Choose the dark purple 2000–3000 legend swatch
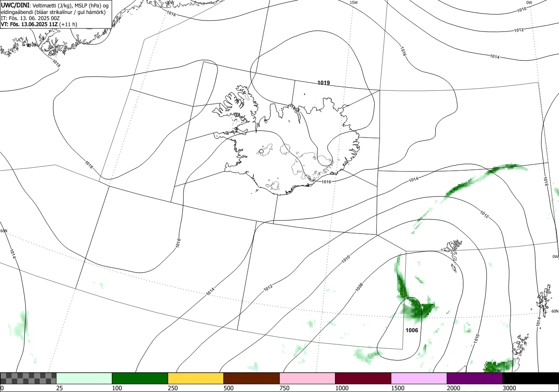 475,378
